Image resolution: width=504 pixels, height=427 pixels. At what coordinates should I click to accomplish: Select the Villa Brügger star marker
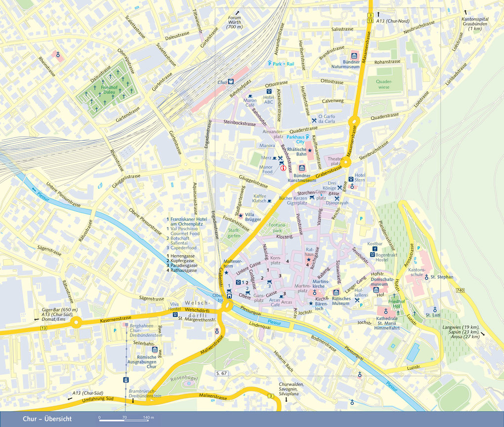pos(241,216)
